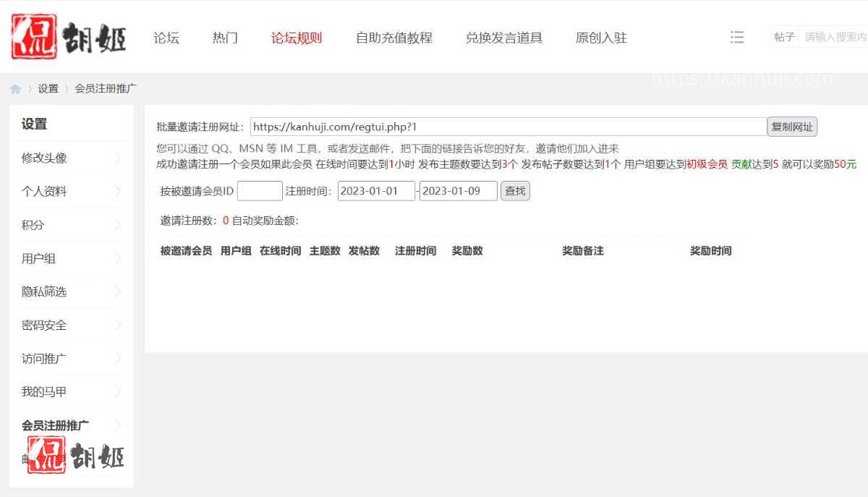Click the chevron arrow beside 密码安全

tap(118, 325)
